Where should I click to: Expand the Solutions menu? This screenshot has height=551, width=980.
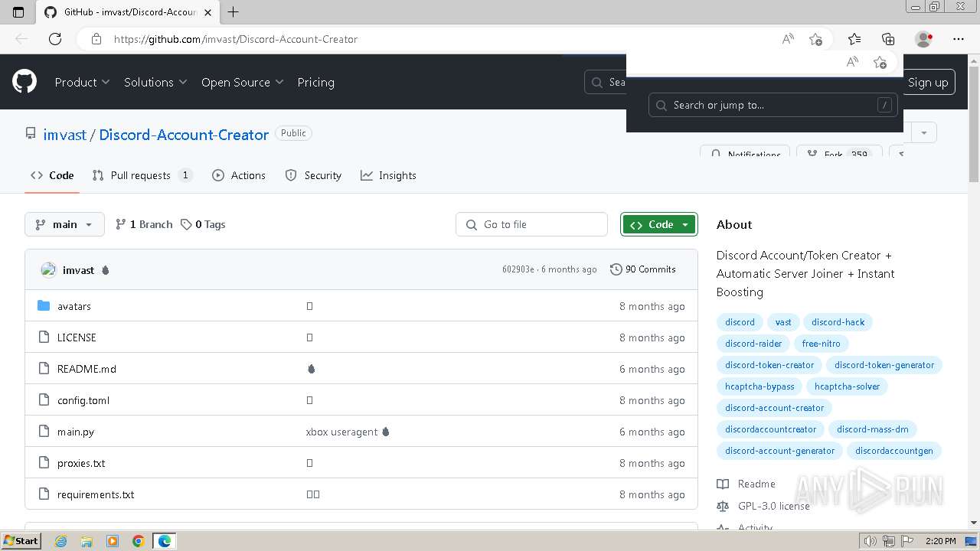tap(155, 82)
